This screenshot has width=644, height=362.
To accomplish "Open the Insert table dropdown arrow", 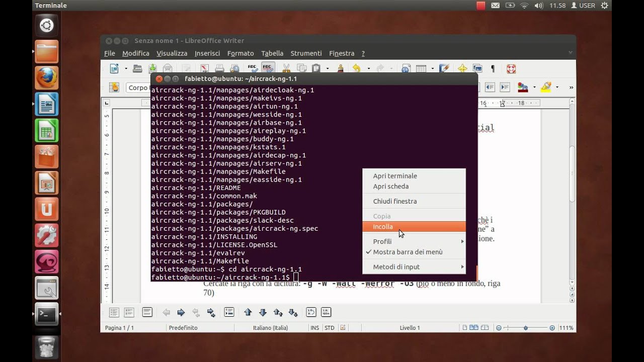I will (433, 68).
